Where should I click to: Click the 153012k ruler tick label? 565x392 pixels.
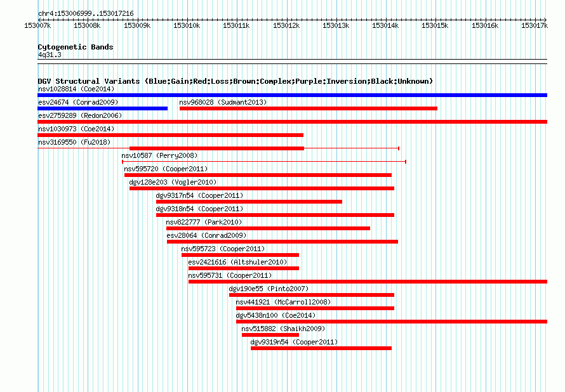[x=286, y=25]
